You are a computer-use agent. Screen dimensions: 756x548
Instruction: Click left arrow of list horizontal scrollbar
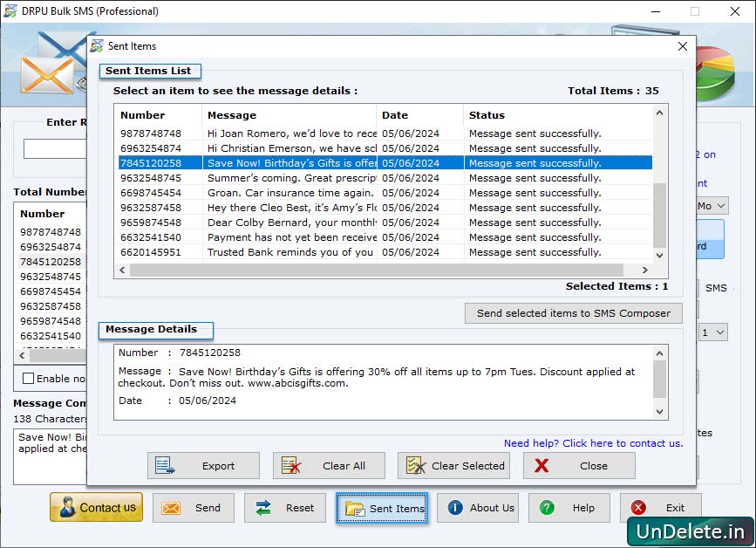[122, 270]
